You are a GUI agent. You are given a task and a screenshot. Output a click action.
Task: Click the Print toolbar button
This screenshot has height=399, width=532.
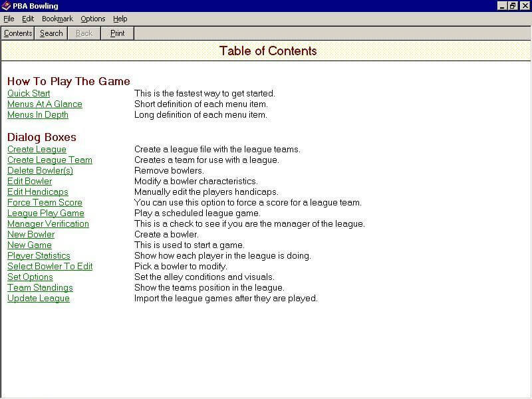coord(117,33)
